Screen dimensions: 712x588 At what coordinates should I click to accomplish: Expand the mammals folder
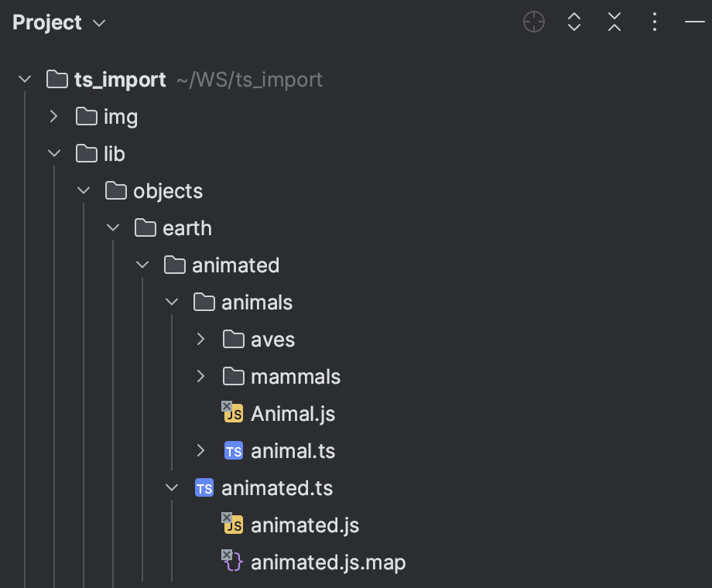pyautogui.click(x=201, y=376)
